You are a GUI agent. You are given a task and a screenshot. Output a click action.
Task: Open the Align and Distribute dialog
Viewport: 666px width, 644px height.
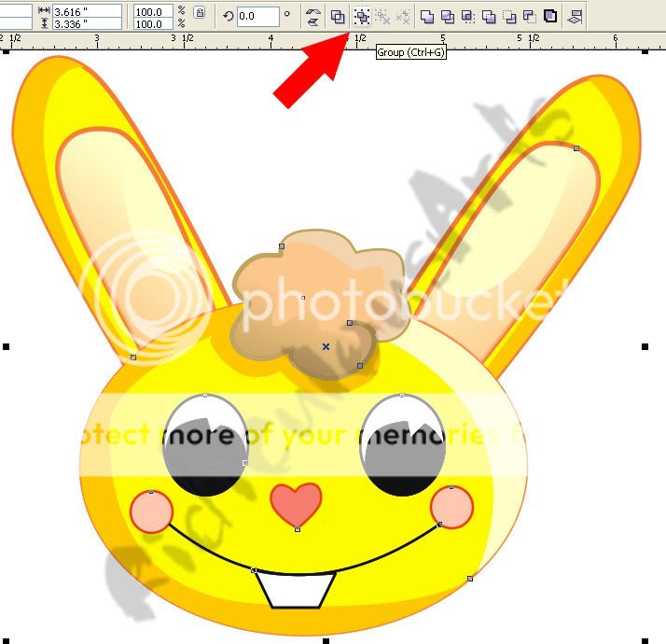point(576,16)
